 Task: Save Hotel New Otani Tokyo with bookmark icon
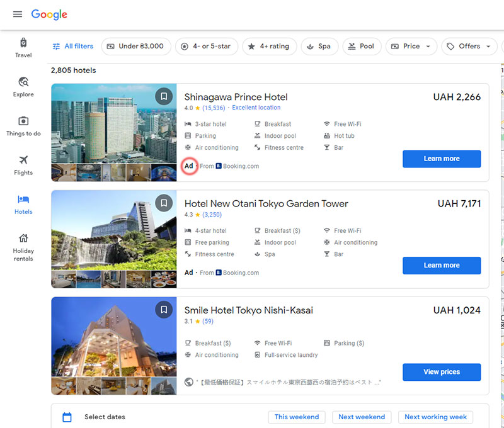pos(164,203)
